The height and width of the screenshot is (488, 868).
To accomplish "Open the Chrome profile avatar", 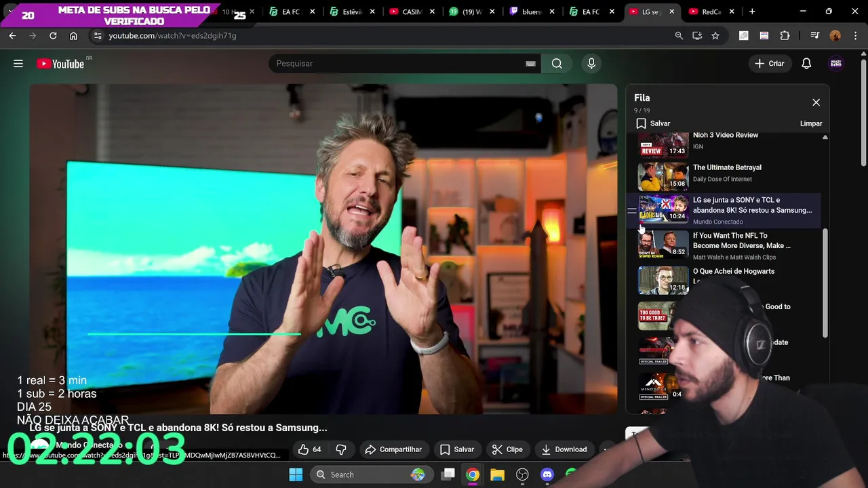I will 835,36.
